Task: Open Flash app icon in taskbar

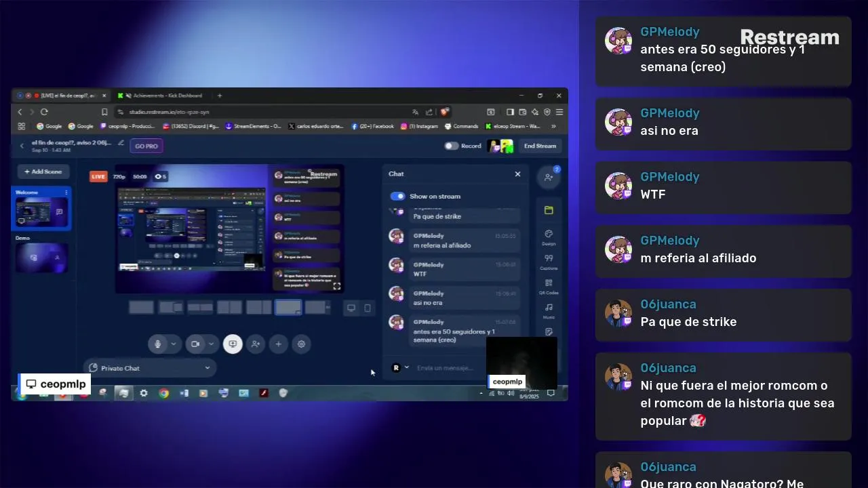Action: pos(264,393)
